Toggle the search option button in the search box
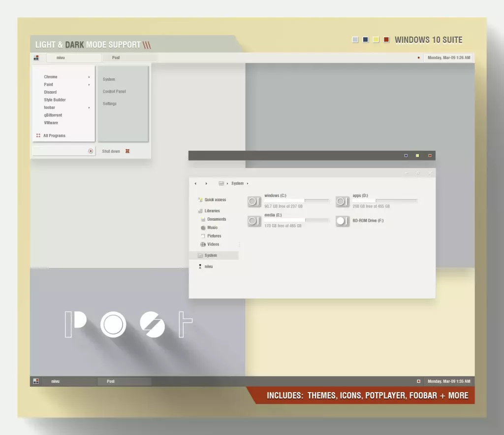 click(x=92, y=151)
